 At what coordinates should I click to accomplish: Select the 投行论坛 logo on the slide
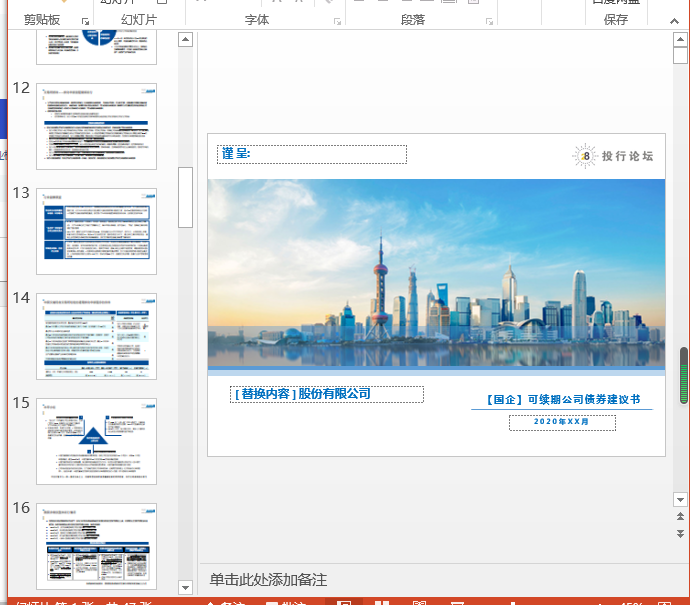point(613,156)
